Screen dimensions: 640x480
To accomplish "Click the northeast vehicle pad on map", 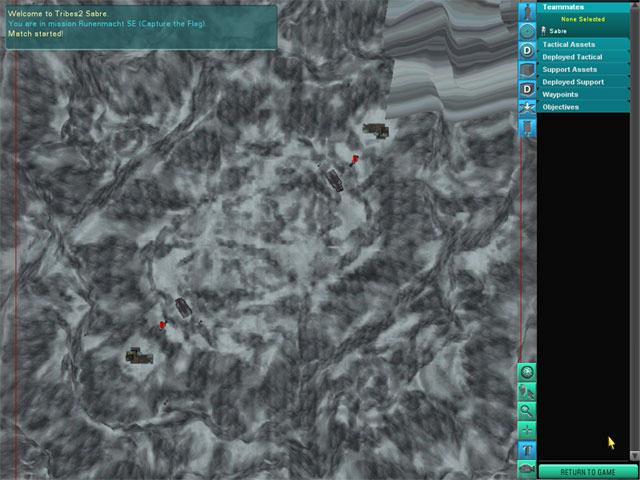I will coord(335,180).
